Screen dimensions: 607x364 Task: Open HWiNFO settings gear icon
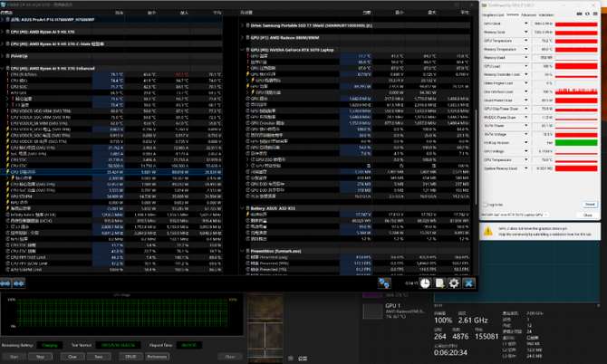[454, 283]
